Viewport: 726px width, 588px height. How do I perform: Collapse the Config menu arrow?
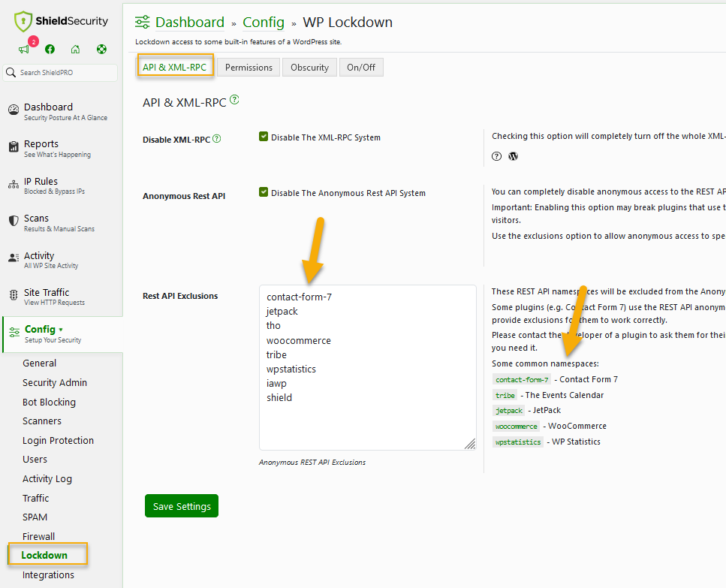[61, 330]
